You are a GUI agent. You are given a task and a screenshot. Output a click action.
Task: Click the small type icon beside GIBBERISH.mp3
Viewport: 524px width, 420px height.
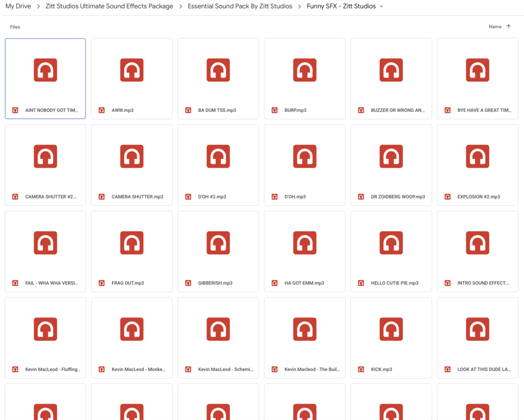tap(188, 283)
